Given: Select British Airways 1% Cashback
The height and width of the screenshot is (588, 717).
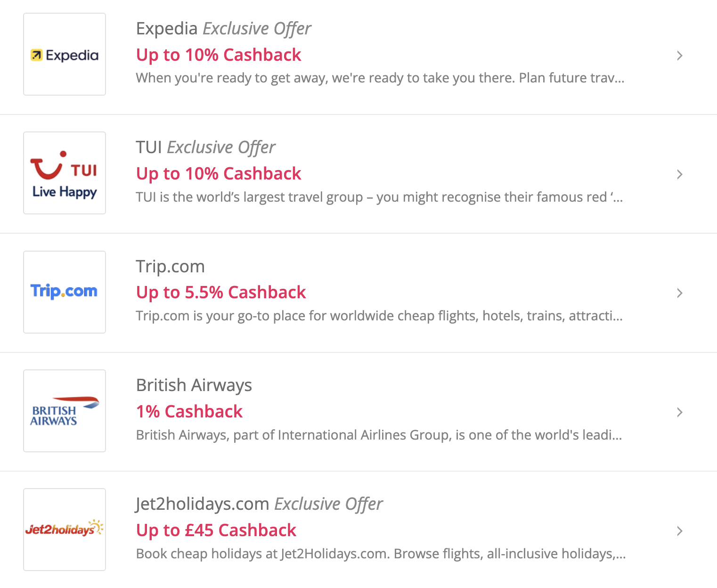Looking at the screenshot, I should (189, 412).
